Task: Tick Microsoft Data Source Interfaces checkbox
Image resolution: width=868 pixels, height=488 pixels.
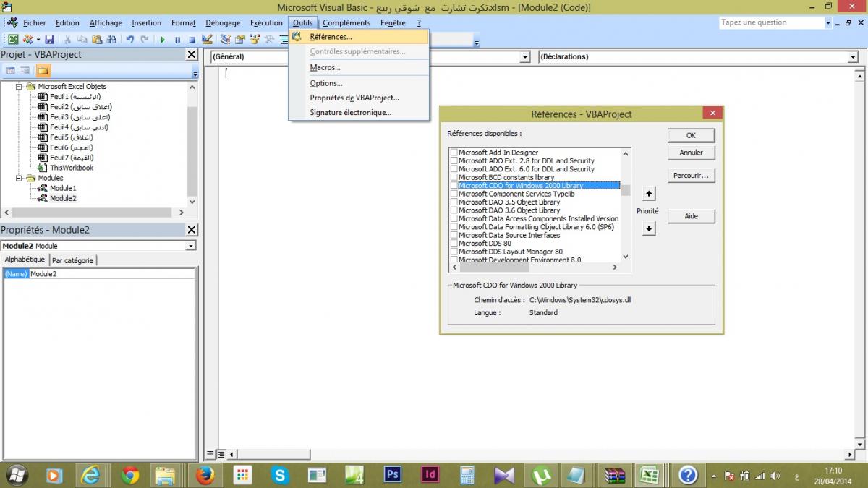Action: (454, 236)
